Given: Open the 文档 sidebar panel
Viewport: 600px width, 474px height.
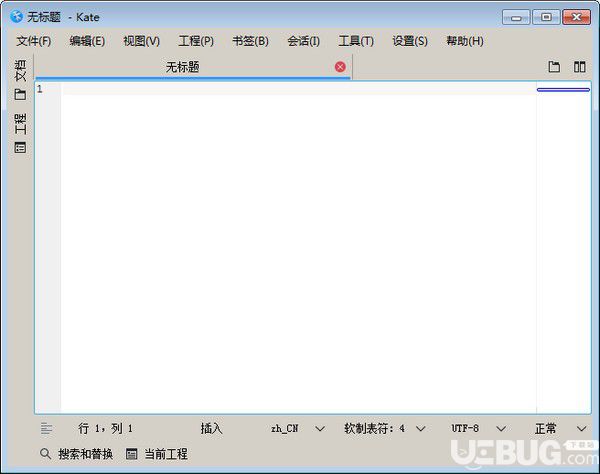Looking at the screenshot, I should 21,80.
